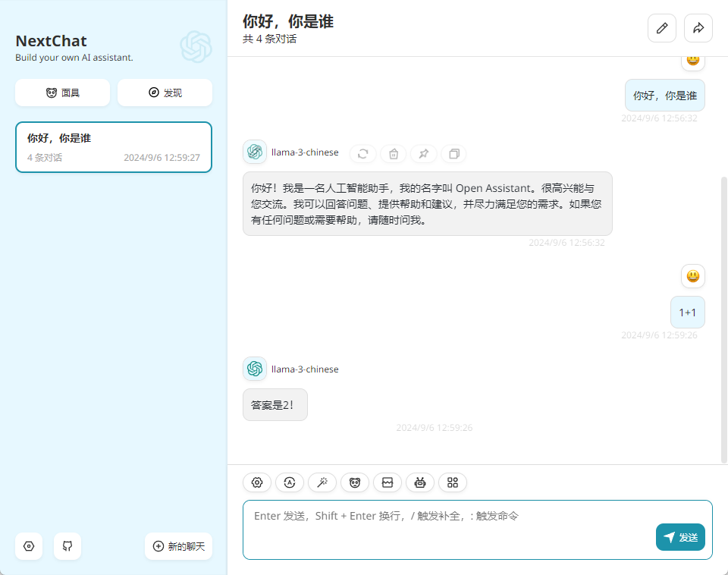Retry the Open Assistant reply
The height and width of the screenshot is (575, 728).
(x=363, y=154)
